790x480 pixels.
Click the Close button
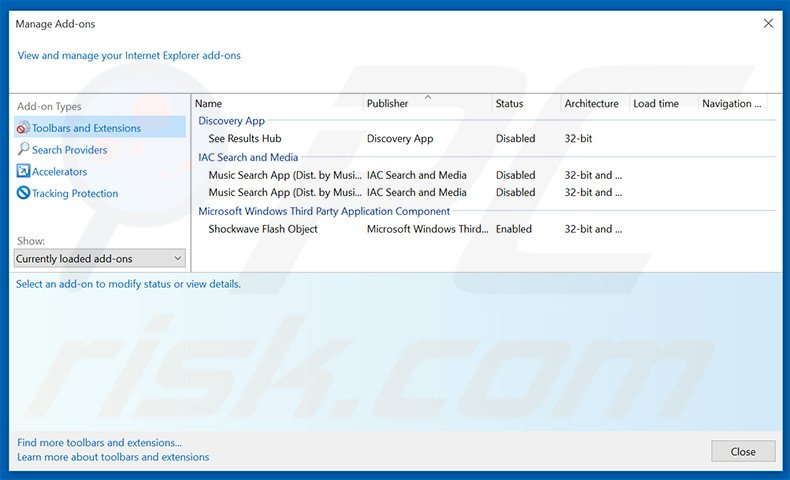click(743, 451)
